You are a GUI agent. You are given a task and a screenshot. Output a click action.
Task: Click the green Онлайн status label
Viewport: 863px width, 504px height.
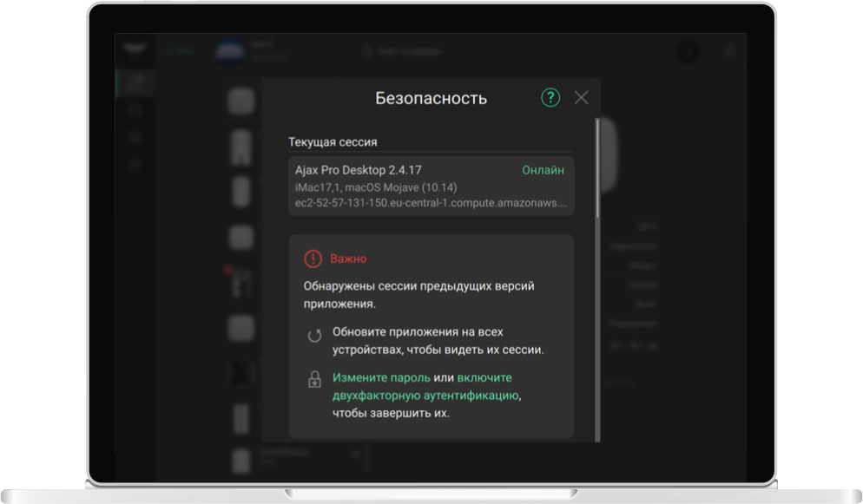(x=543, y=171)
